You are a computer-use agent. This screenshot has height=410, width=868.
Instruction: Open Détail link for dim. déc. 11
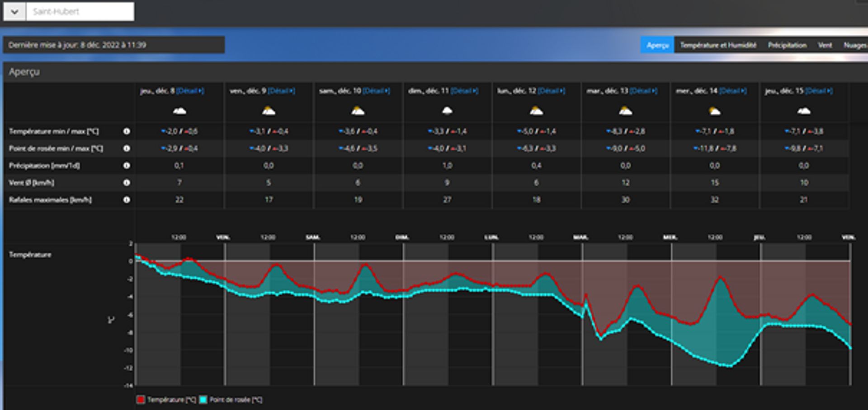pyautogui.click(x=464, y=91)
